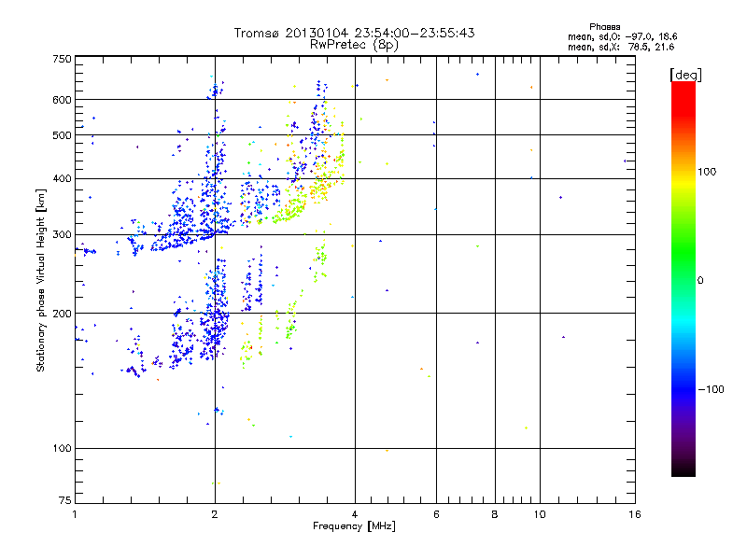Screen dimensions: 747x560
Task: Click the x-axis tick label "4"
Action: (355, 514)
